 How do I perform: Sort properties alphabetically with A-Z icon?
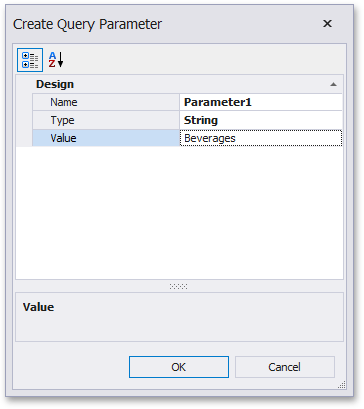pyautogui.click(x=56, y=60)
